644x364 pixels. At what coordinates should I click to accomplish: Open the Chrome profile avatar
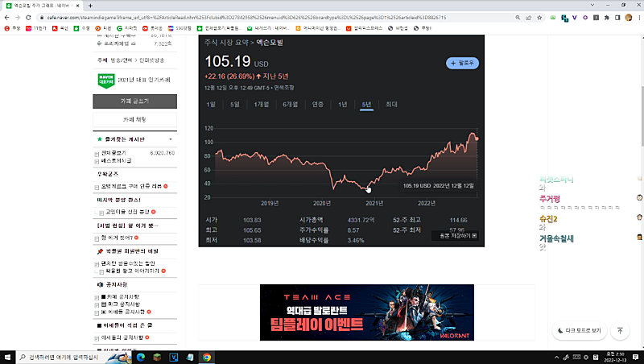629,18
